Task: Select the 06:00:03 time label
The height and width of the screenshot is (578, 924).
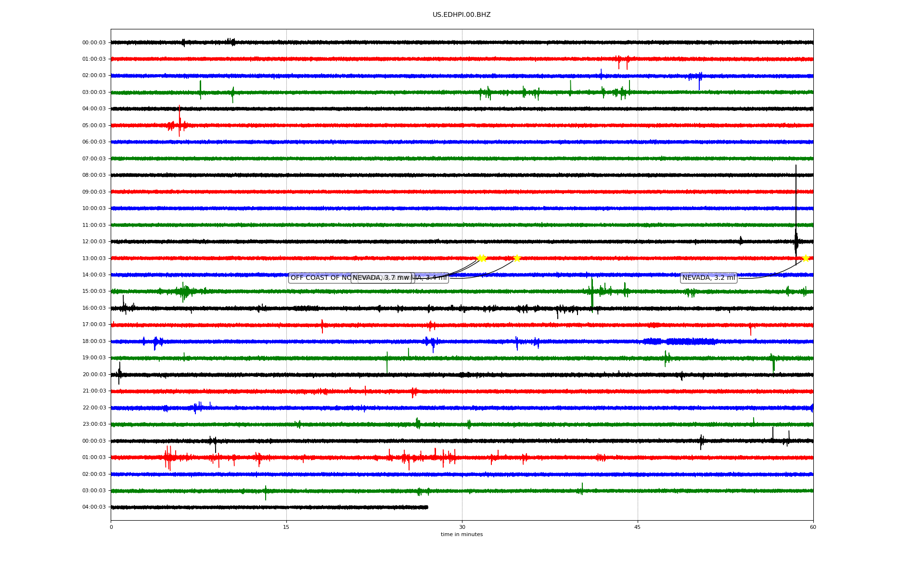Action: [x=94, y=142]
